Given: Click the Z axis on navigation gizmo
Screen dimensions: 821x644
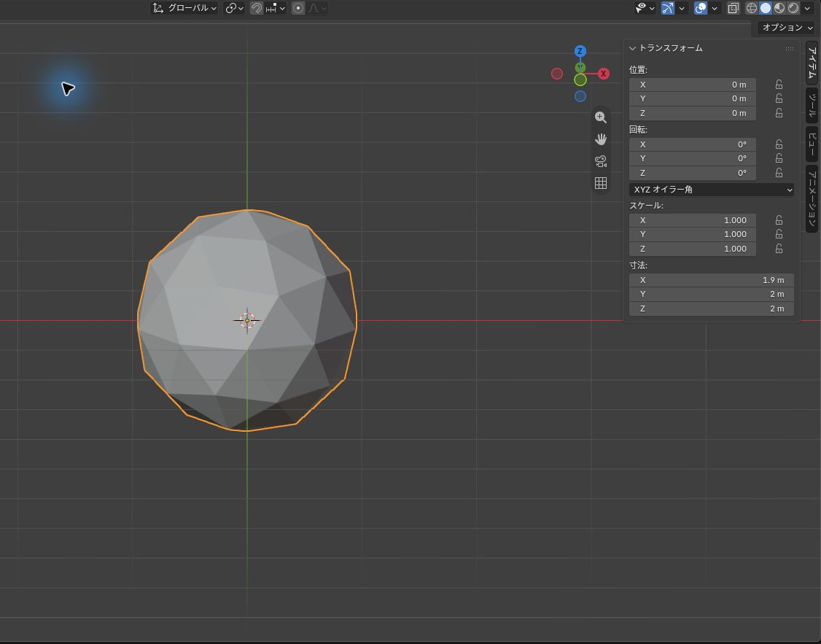Looking at the screenshot, I should click(580, 51).
